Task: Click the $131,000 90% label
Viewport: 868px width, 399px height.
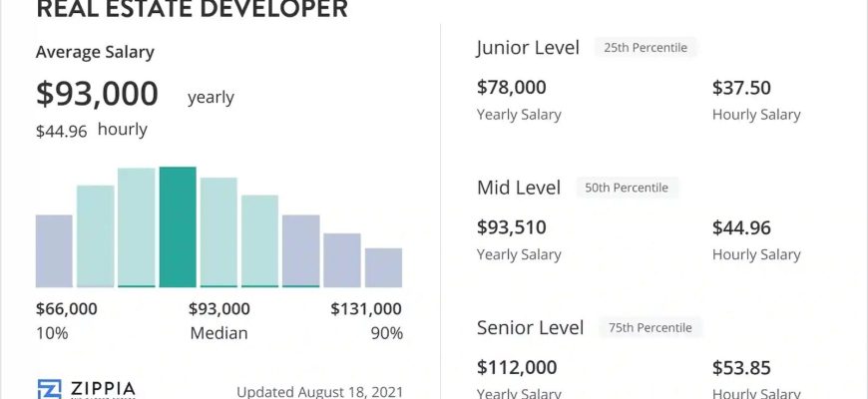Action: tap(366, 309)
